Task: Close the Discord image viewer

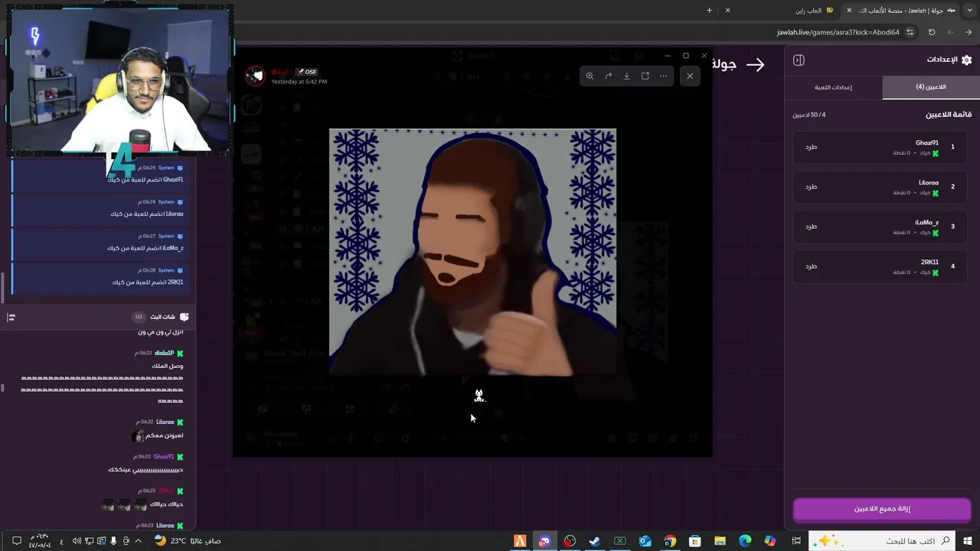Action: pos(690,76)
